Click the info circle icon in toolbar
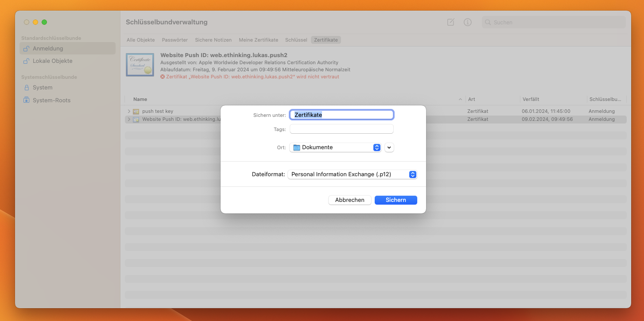Image resolution: width=644 pixels, height=321 pixels. coord(467,22)
